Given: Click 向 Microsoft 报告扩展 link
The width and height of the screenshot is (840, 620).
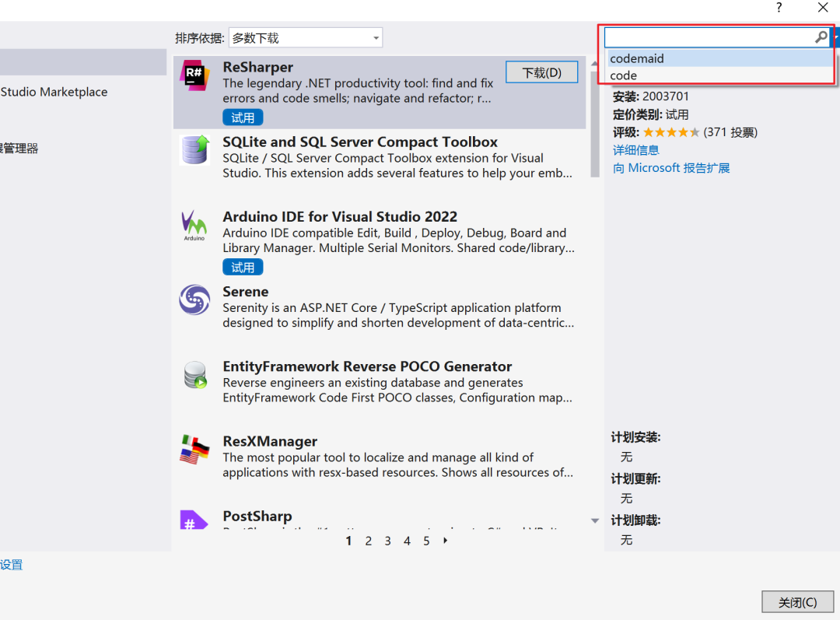Looking at the screenshot, I should click(x=671, y=168).
